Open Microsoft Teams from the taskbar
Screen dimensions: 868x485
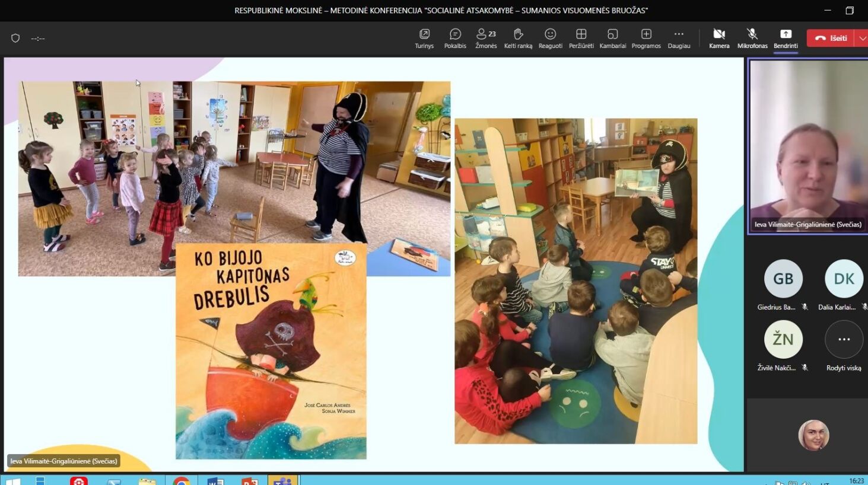[283, 481]
